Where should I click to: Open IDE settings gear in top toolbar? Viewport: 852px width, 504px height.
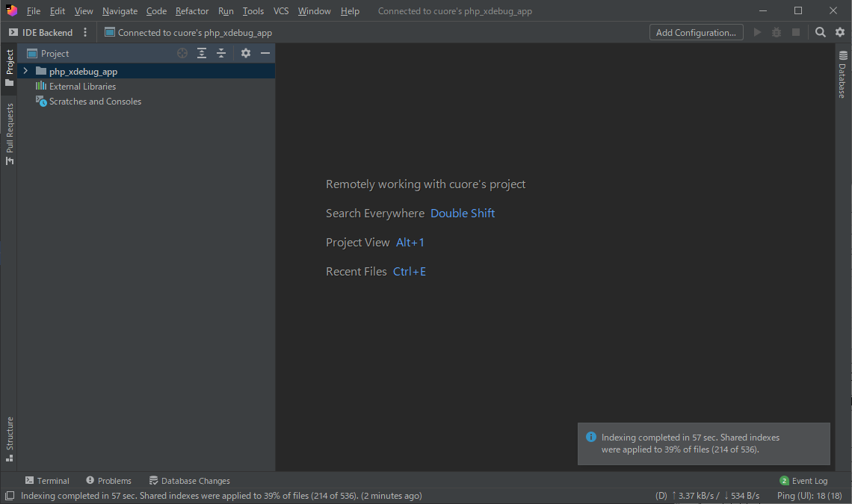tap(840, 32)
